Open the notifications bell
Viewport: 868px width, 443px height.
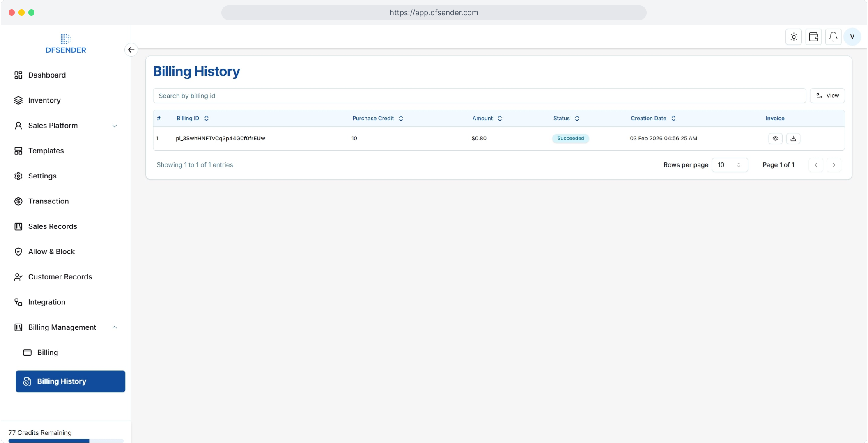pyautogui.click(x=833, y=37)
